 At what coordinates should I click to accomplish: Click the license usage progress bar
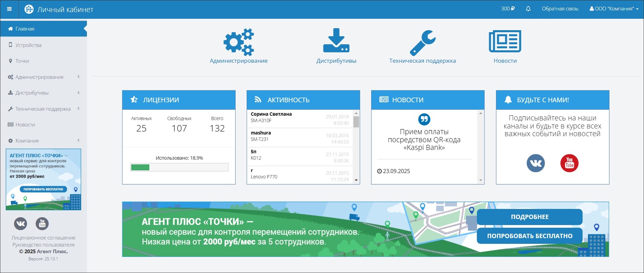pyautogui.click(x=179, y=167)
